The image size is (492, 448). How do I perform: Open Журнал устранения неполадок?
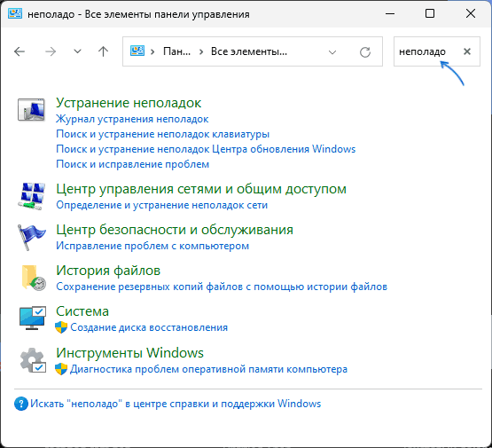coord(132,119)
